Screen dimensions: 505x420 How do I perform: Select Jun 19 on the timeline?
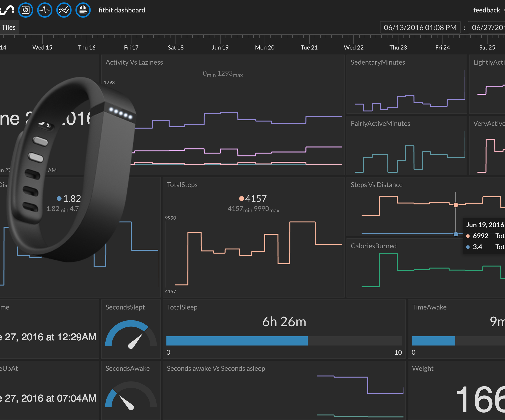coord(220,47)
